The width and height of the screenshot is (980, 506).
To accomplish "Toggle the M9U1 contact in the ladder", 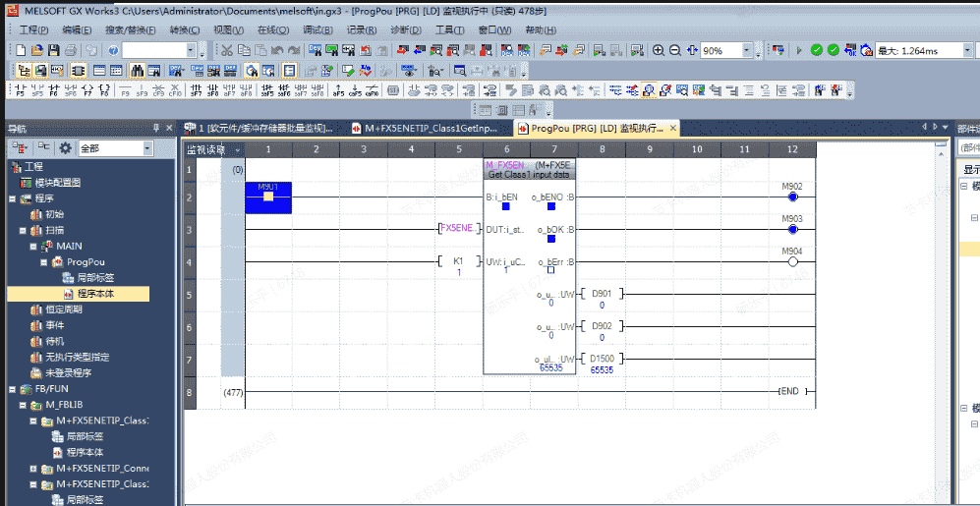I will tap(268, 197).
